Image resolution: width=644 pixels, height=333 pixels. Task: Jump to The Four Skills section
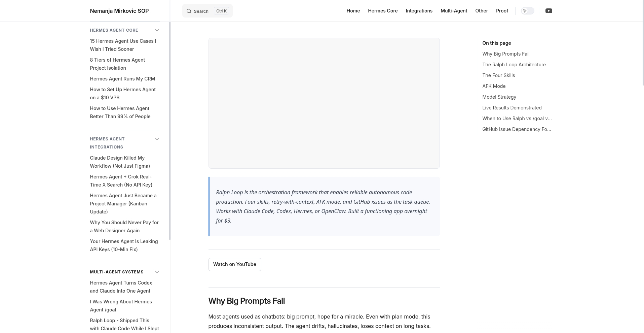[x=498, y=75]
